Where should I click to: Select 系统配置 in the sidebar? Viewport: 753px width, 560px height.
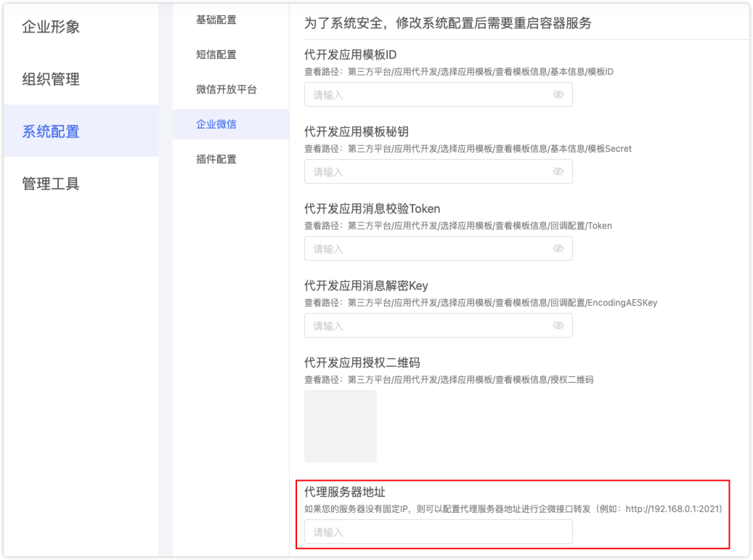[x=51, y=131]
